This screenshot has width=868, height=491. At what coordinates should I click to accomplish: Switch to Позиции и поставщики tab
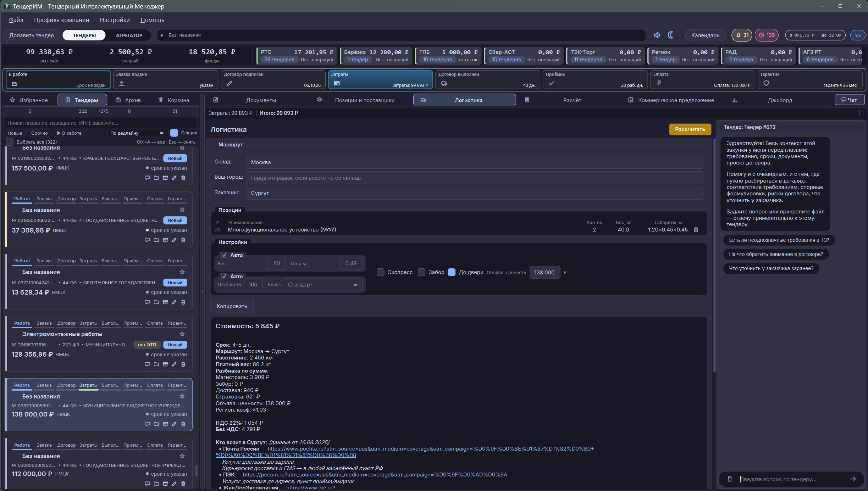point(364,100)
